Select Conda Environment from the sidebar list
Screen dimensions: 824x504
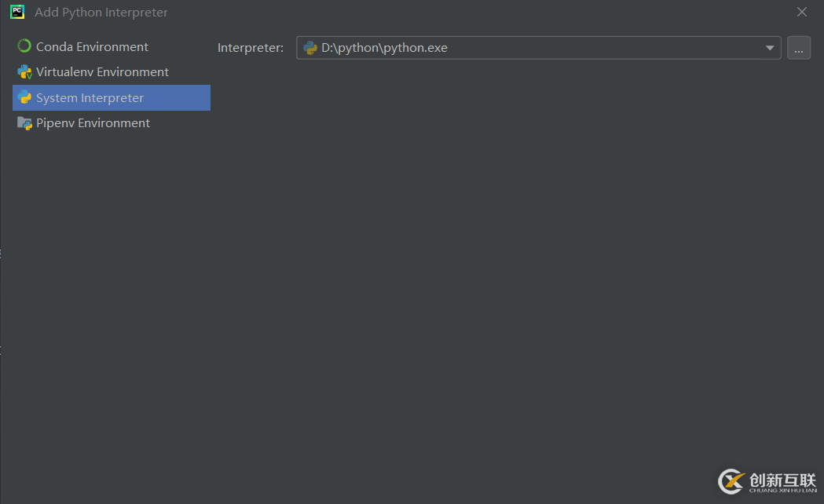[92, 47]
